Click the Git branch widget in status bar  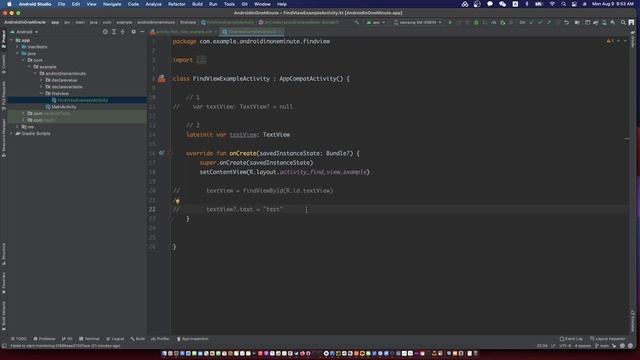[x=602, y=346]
